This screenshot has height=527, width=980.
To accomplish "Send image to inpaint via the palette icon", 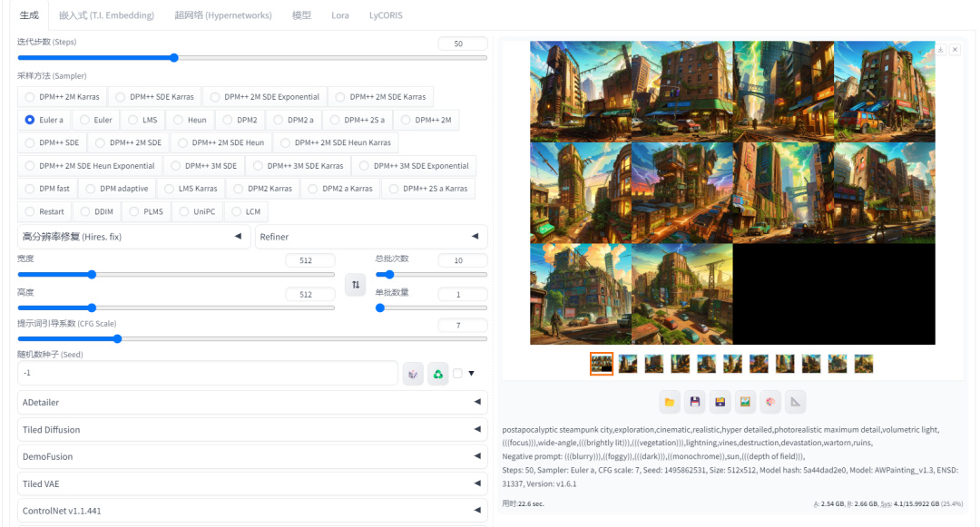I will pyautogui.click(x=770, y=402).
